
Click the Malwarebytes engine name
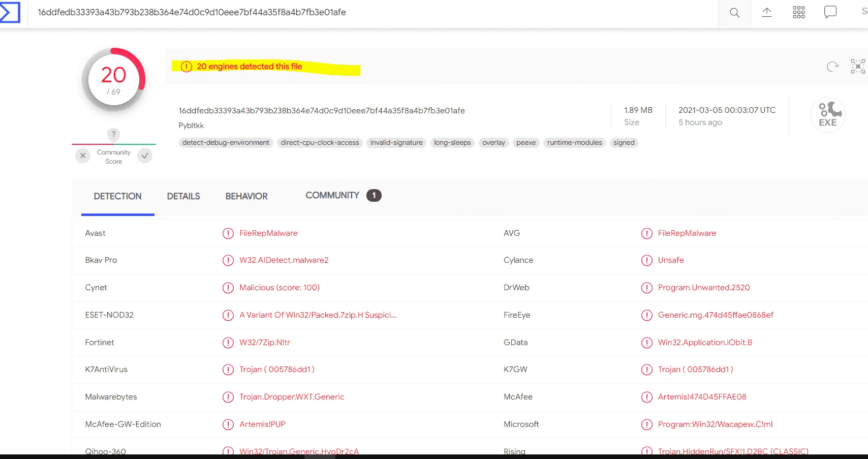[x=111, y=397]
